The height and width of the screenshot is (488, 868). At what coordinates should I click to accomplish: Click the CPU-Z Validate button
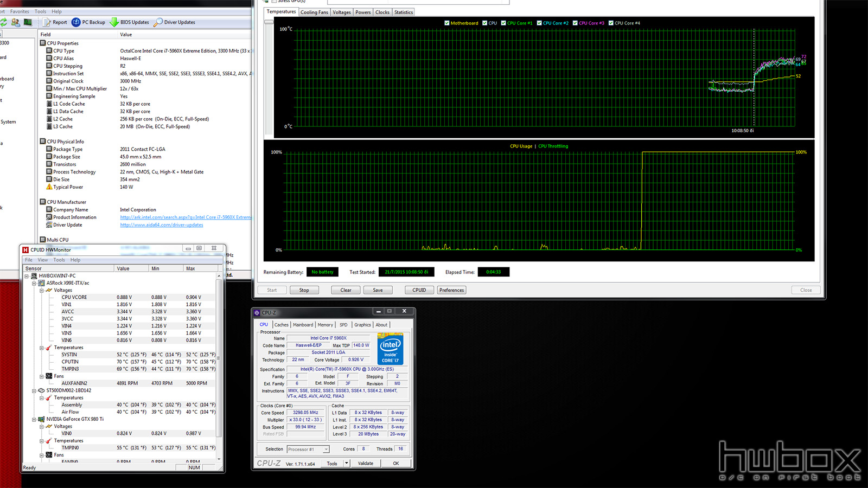tap(366, 464)
